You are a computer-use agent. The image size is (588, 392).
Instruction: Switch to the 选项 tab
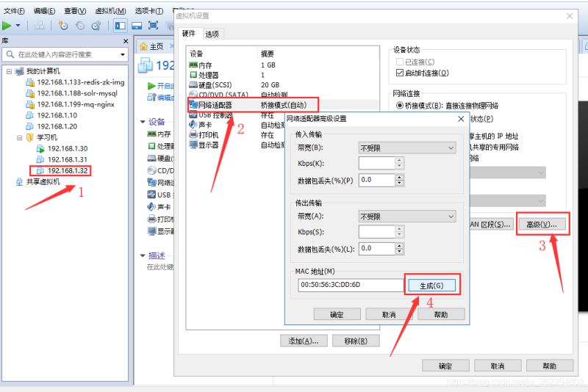(212, 34)
